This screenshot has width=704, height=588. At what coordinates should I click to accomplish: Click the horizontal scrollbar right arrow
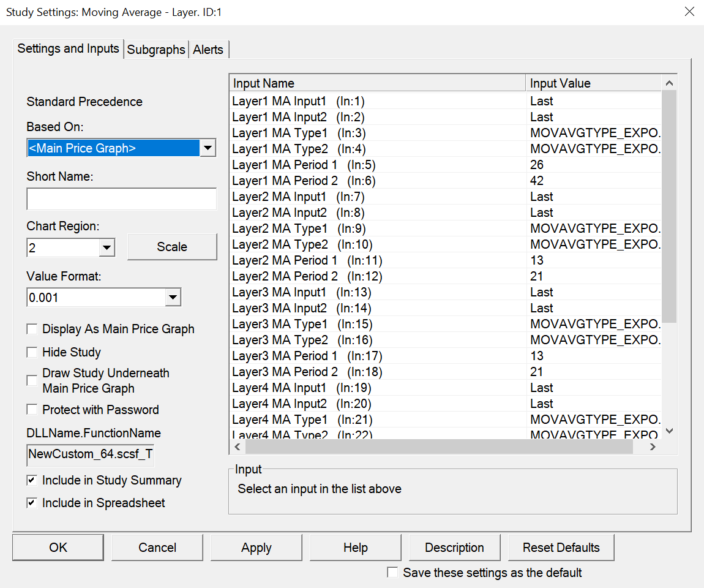pos(653,447)
